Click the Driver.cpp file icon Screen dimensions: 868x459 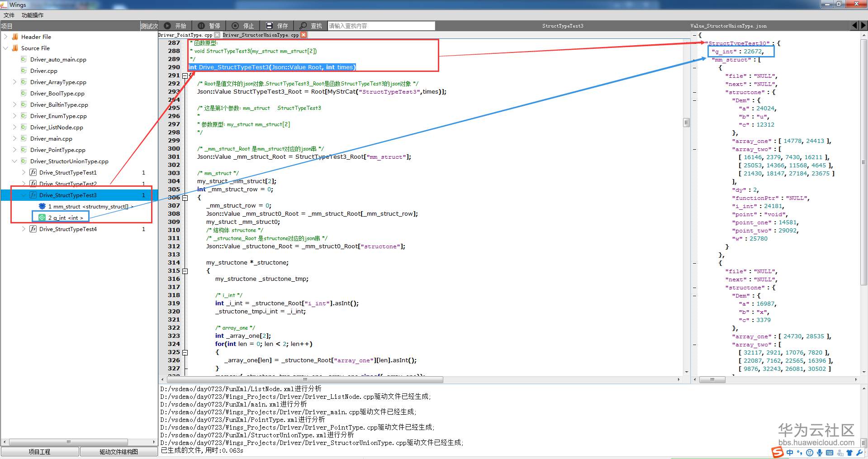[x=24, y=71]
